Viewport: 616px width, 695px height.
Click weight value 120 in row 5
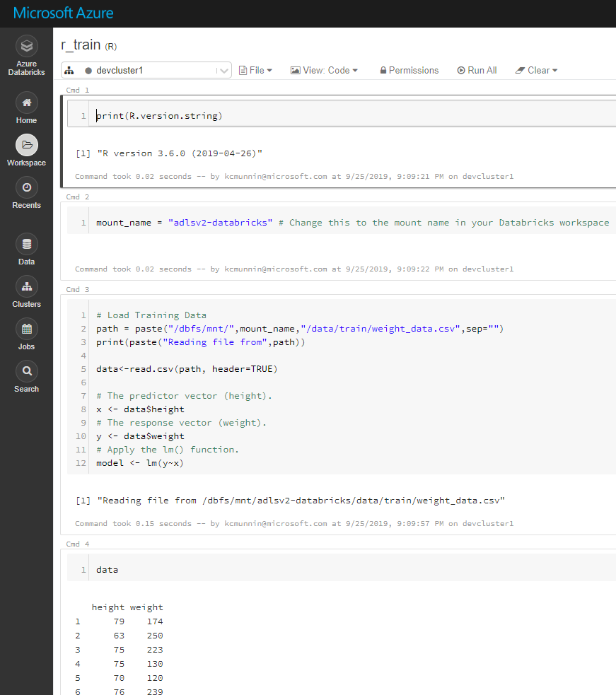tap(155, 678)
